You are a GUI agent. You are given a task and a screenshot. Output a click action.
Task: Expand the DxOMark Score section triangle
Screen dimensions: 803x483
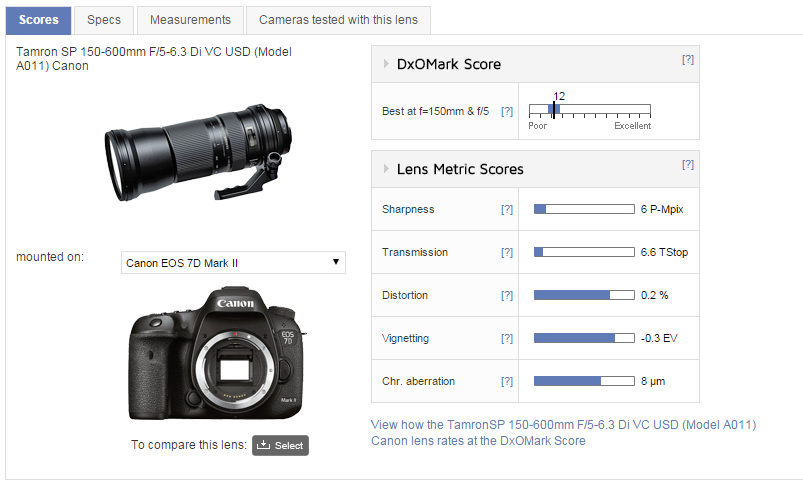(x=386, y=64)
